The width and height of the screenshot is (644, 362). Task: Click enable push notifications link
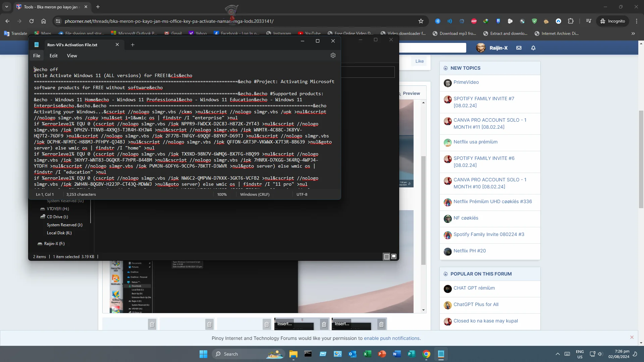tap(391, 338)
